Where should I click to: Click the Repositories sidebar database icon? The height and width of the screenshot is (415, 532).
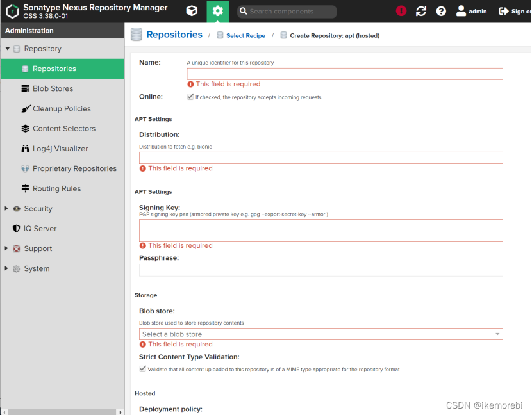[25, 69]
